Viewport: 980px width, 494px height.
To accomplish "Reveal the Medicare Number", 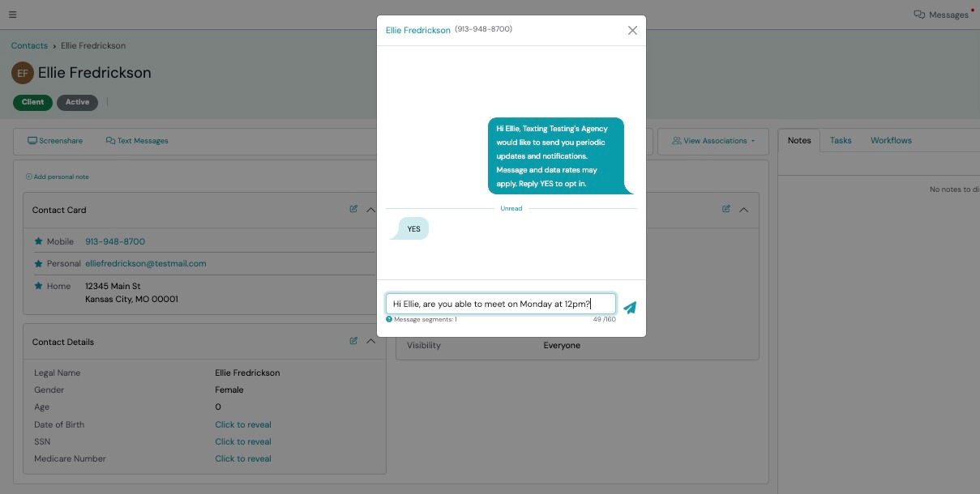I will tap(243, 458).
